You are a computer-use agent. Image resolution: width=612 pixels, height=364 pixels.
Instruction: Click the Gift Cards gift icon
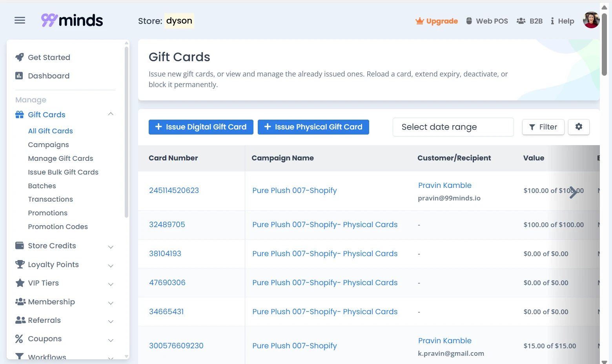(19, 115)
